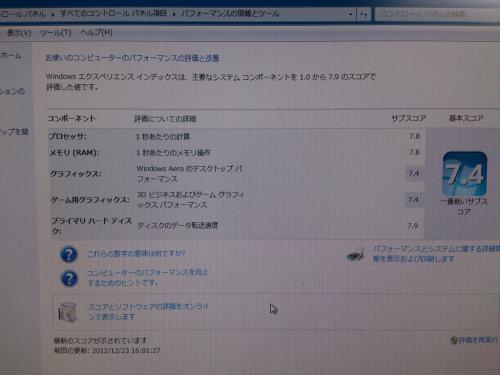Click help icon beside パフォーマンスを向上 hint
The height and width of the screenshot is (375, 500).
69,278
